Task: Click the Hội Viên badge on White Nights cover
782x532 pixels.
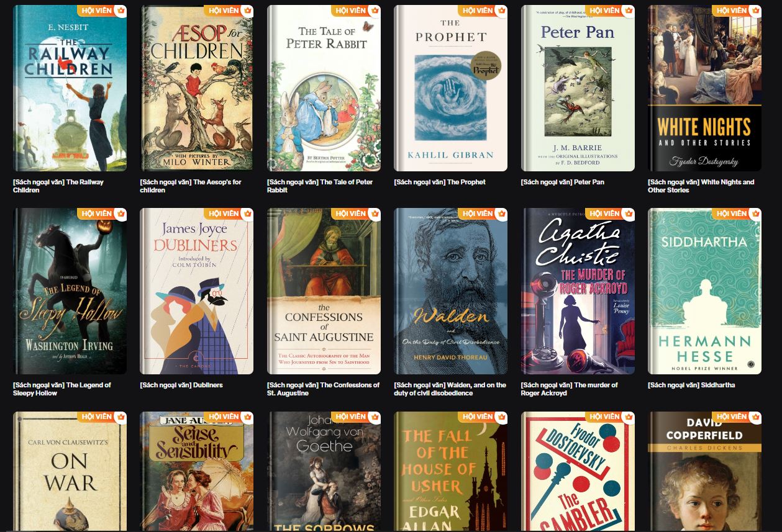Action: [x=737, y=11]
